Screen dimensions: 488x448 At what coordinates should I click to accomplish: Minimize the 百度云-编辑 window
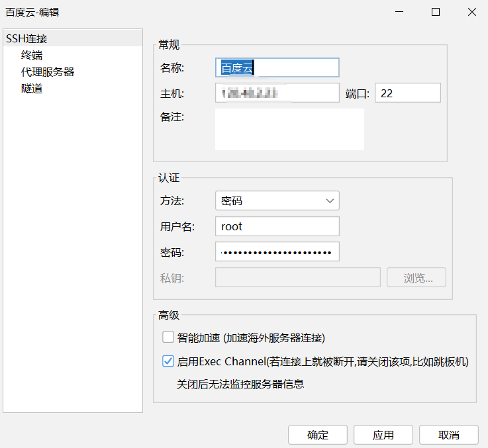[x=399, y=12]
